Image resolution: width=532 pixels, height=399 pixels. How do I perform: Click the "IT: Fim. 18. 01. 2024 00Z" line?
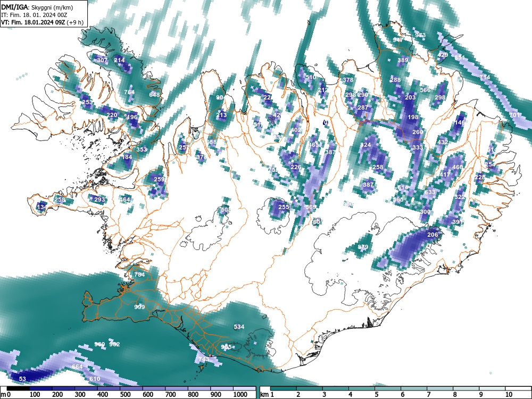(x=33, y=15)
